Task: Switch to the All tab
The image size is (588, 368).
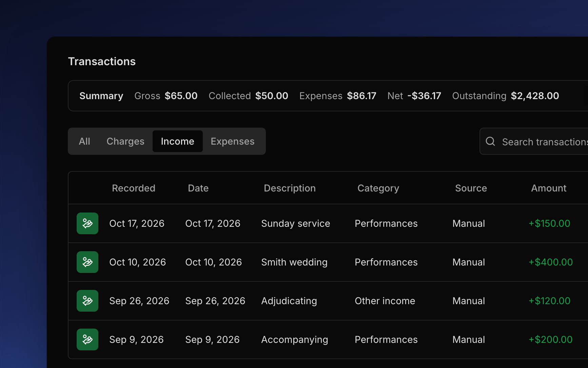Action: coord(84,141)
